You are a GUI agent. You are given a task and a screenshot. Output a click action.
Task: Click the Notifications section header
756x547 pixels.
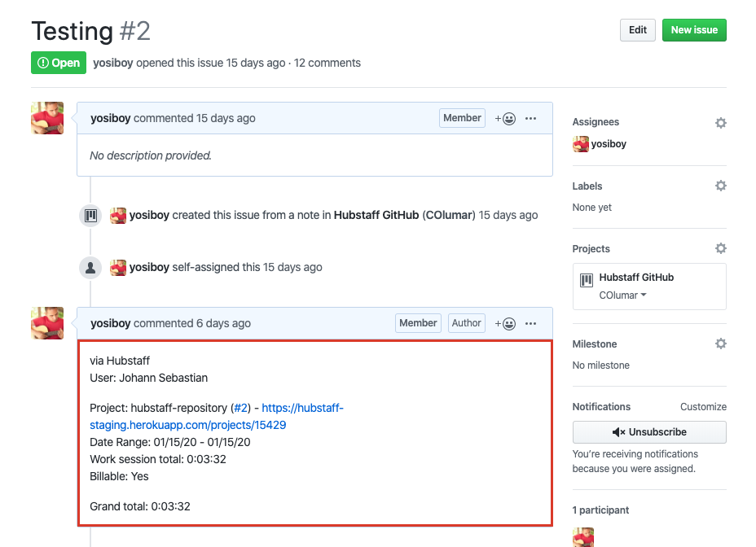pos(601,406)
